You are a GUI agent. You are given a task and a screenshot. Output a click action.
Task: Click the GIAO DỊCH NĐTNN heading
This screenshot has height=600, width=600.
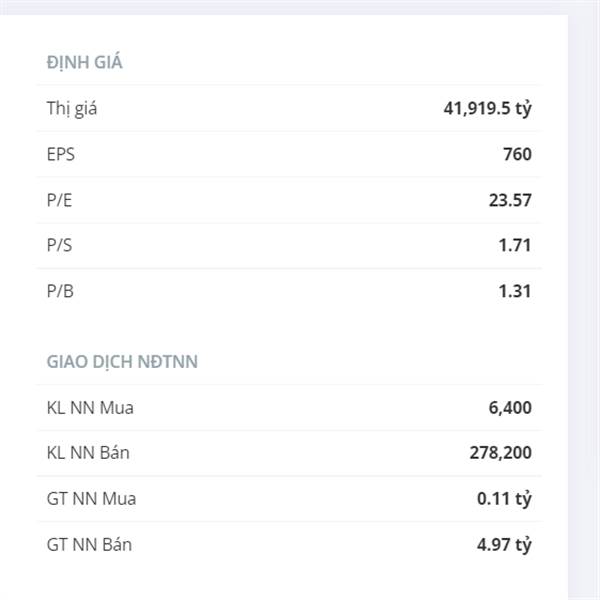(x=122, y=362)
